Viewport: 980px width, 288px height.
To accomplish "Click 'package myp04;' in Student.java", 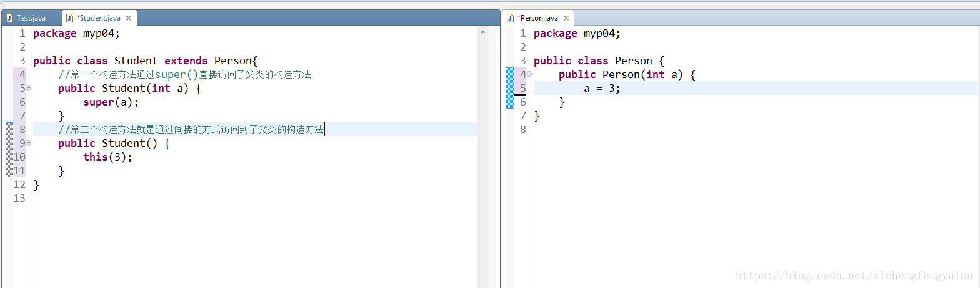I will [x=76, y=33].
